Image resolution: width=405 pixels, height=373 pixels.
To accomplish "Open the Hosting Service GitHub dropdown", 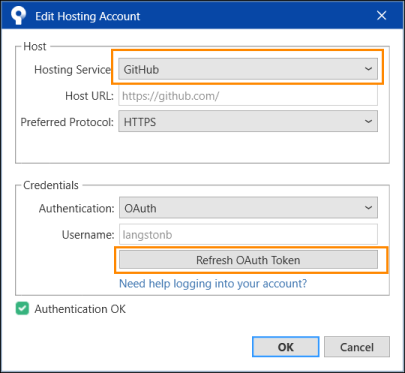I will [x=248, y=69].
